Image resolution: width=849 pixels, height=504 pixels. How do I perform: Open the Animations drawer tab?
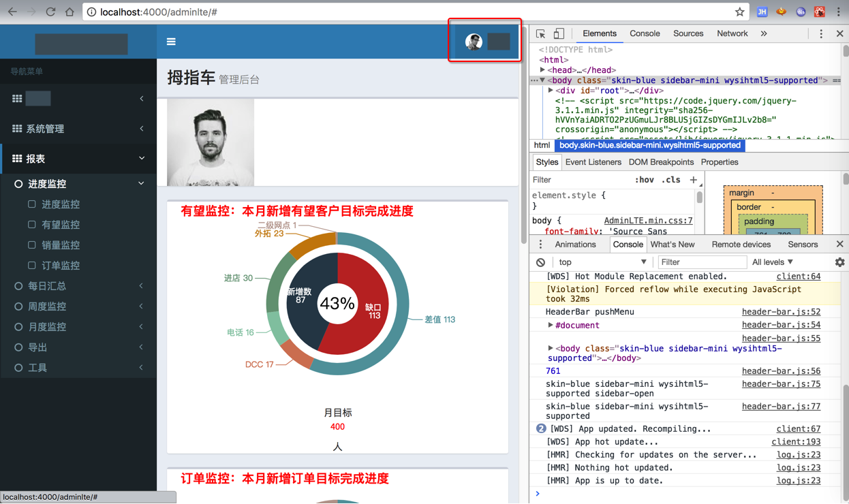coord(575,245)
